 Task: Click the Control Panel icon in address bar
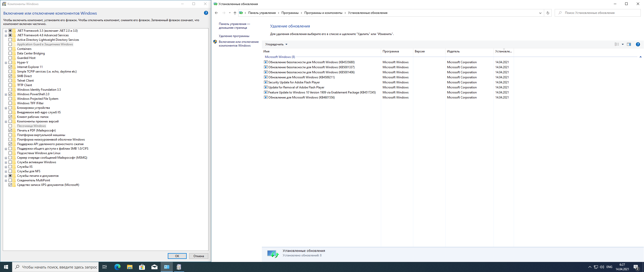click(241, 13)
